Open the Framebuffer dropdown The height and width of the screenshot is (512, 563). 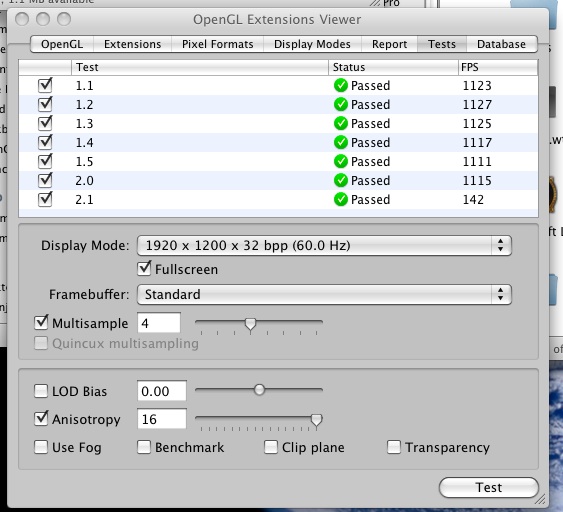[324, 294]
